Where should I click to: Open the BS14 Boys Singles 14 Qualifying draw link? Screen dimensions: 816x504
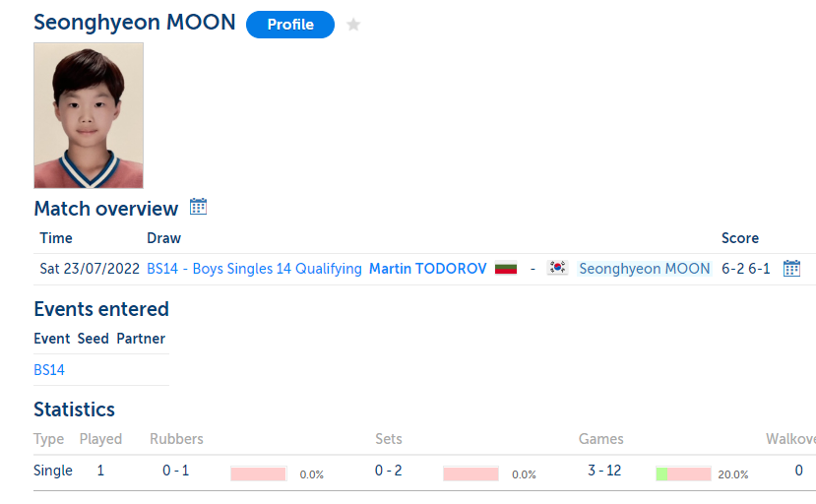tap(255, 269)
